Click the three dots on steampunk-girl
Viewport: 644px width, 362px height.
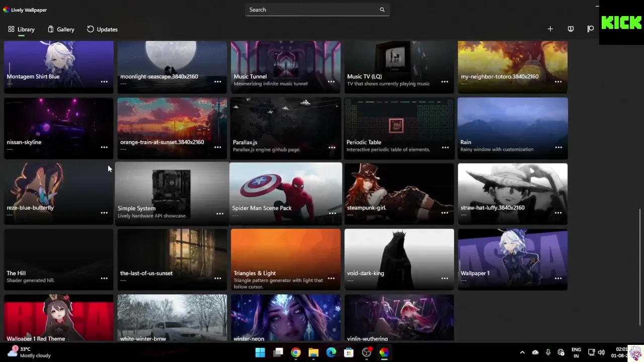pos(445,213)
